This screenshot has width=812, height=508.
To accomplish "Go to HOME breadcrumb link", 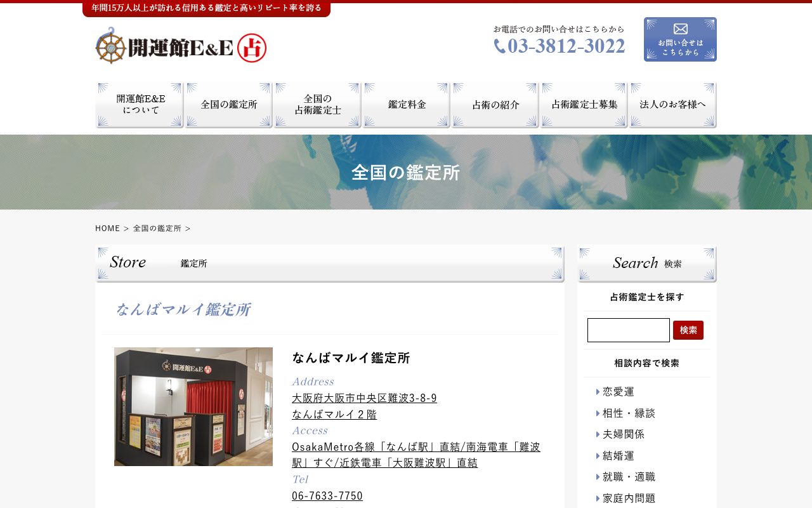I will point(107,228).
